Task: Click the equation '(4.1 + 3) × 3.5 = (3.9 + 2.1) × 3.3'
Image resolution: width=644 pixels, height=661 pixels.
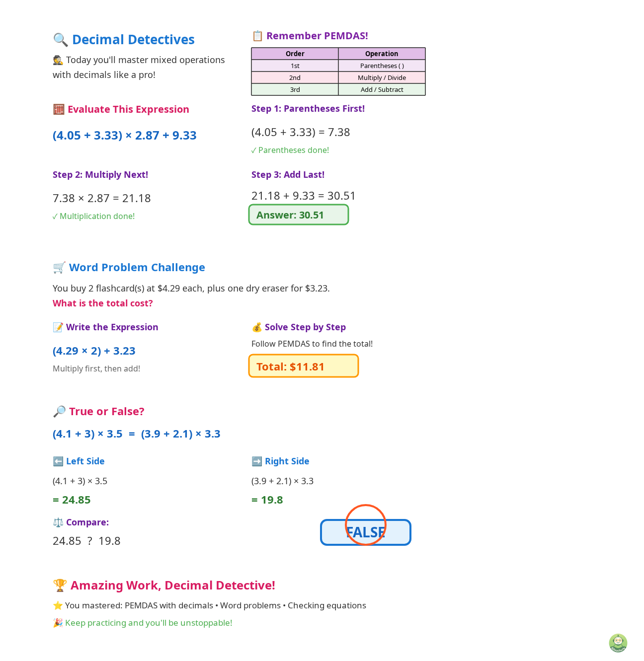Action: click(x=137, y=434)
